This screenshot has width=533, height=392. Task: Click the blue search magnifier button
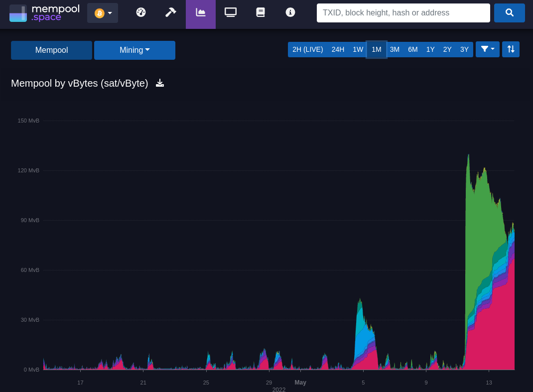509,13
